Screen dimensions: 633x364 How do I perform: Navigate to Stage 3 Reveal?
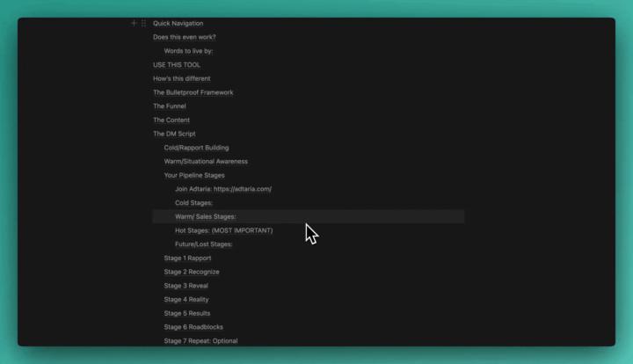point(186,286)
